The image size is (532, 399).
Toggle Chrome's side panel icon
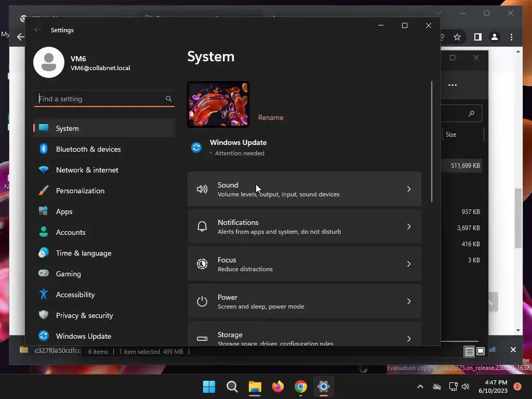[x=478, y=37]
